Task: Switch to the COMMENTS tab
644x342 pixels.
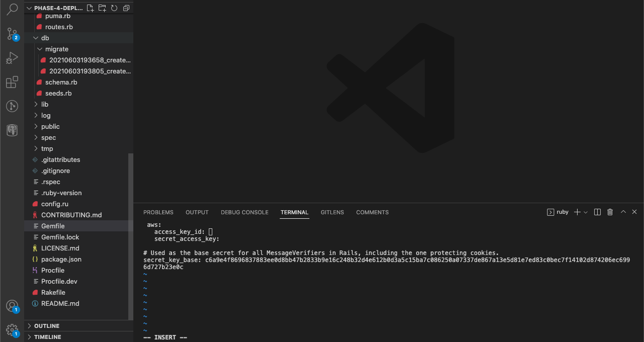Action: pyautogui.click(x=372, y=212)
